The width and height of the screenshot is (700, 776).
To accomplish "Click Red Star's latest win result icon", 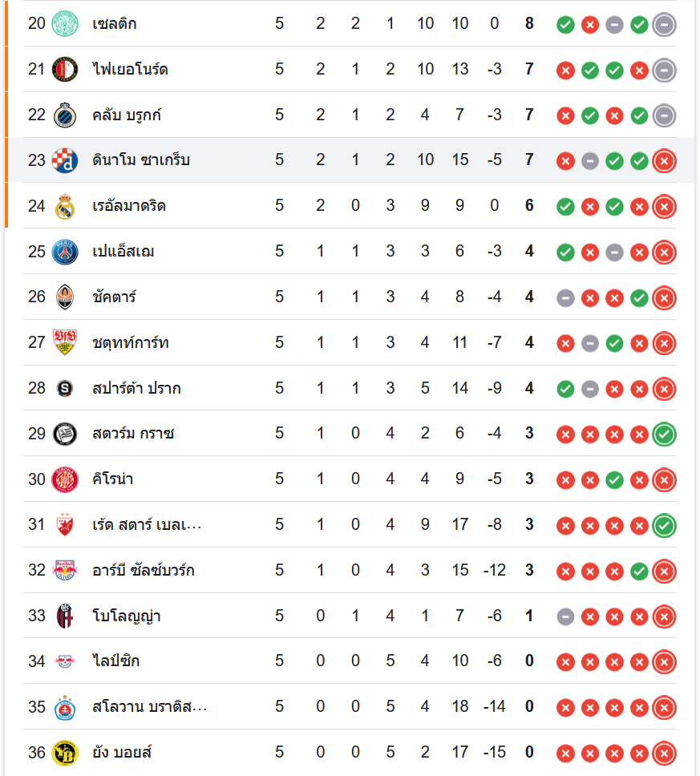I will coord(664,526).
